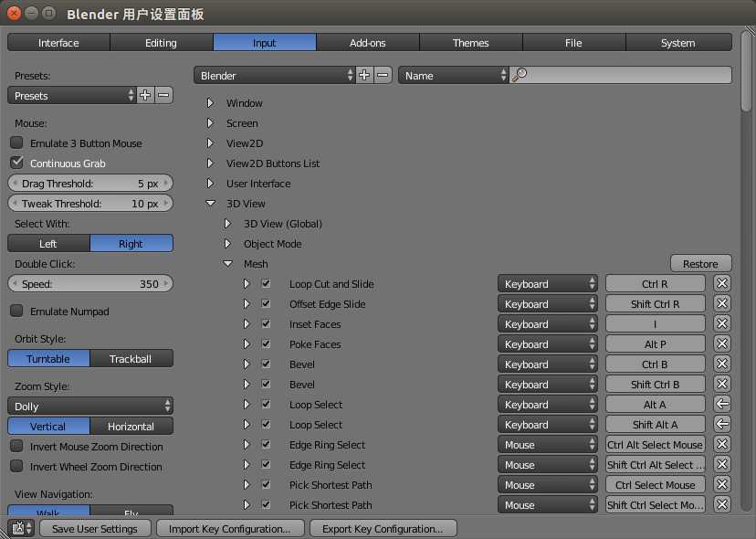This screenshot has width=756, height=539.
Task: Collapse the Mesh section
Action: pos(228,264)
